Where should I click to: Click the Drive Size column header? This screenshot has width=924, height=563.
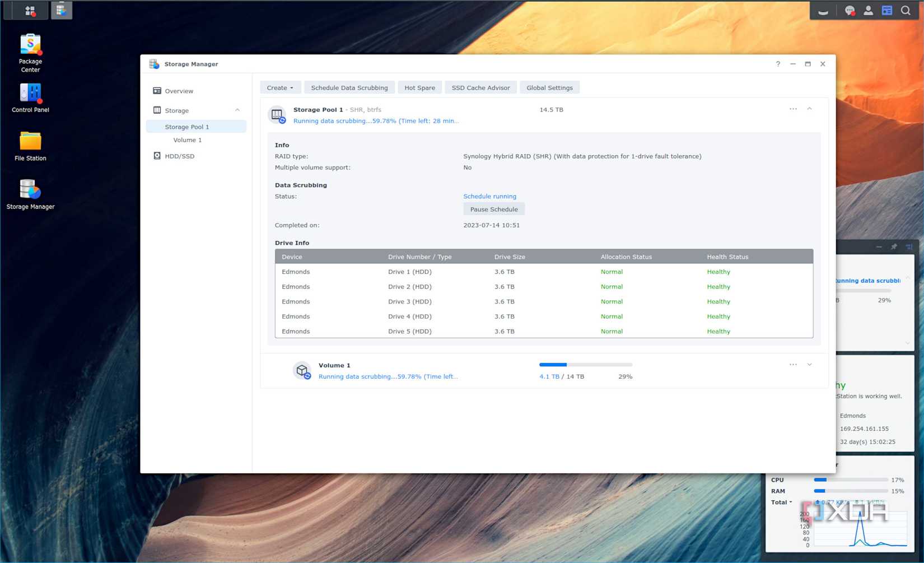coord(510,257)
